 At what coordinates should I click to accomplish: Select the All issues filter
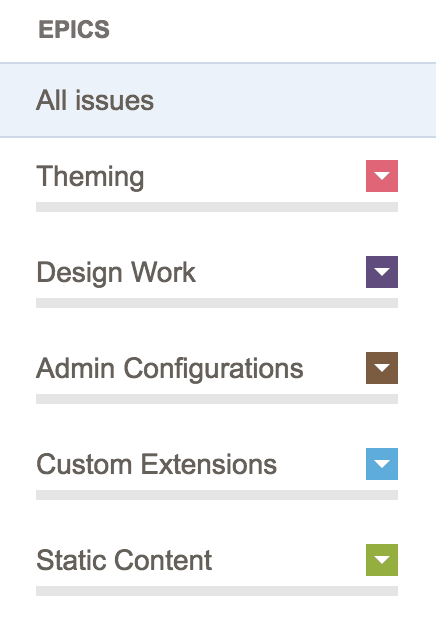(x=218, y=100)
